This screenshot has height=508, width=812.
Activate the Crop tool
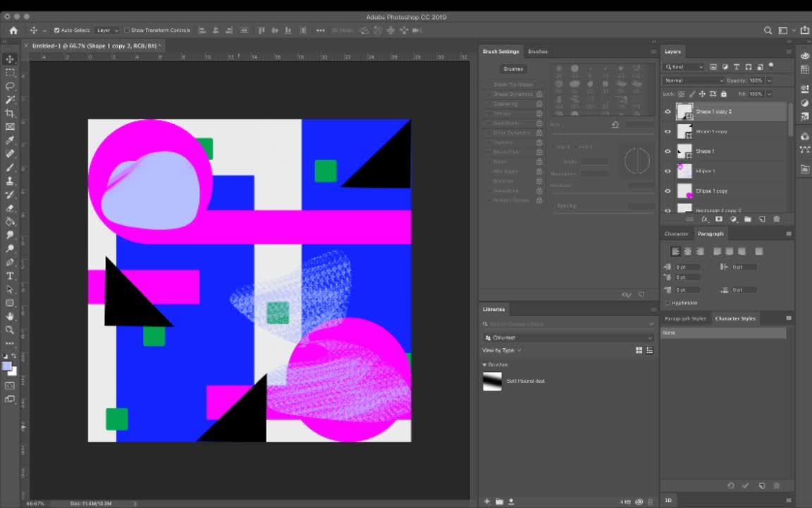pyautogui.click(x=10, y=113)
